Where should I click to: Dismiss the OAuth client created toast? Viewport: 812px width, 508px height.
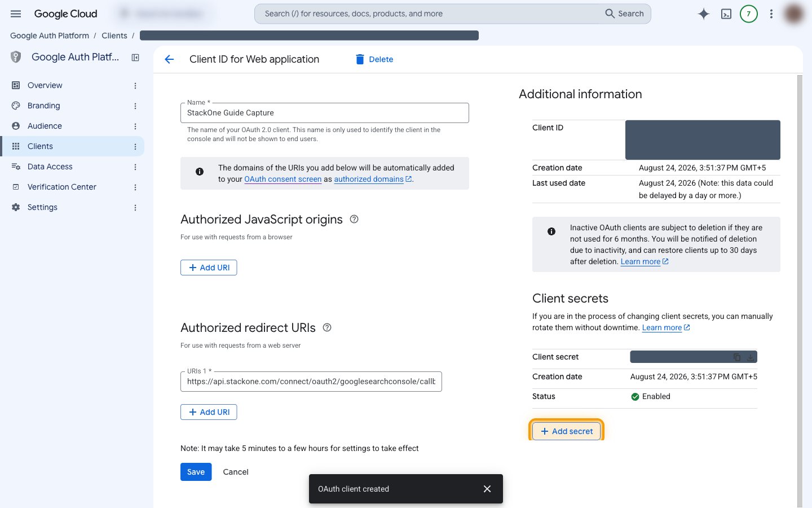[x=487, y=489]
